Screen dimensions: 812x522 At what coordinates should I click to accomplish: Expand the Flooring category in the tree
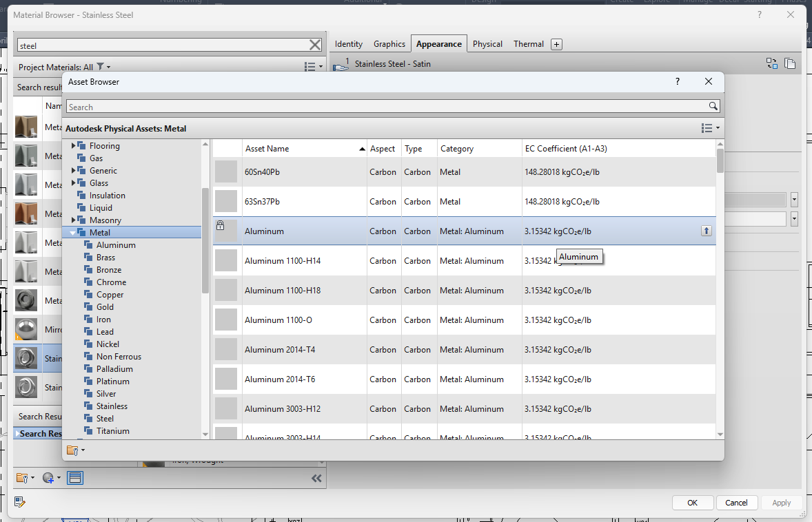pos(73,145)
